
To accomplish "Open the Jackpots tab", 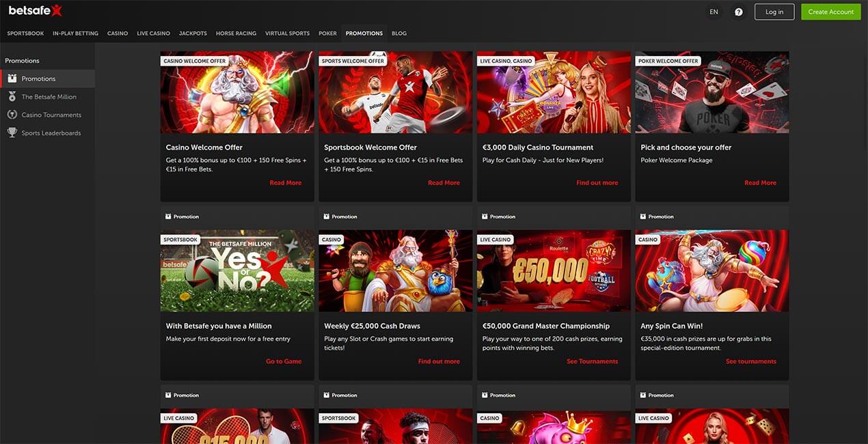I will 193,33.
